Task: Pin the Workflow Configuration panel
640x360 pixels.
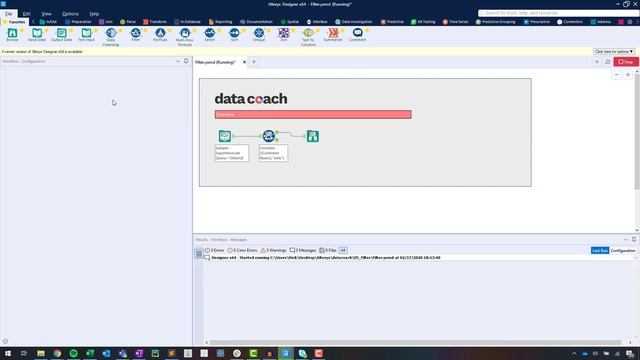Action: pos(186,61)
